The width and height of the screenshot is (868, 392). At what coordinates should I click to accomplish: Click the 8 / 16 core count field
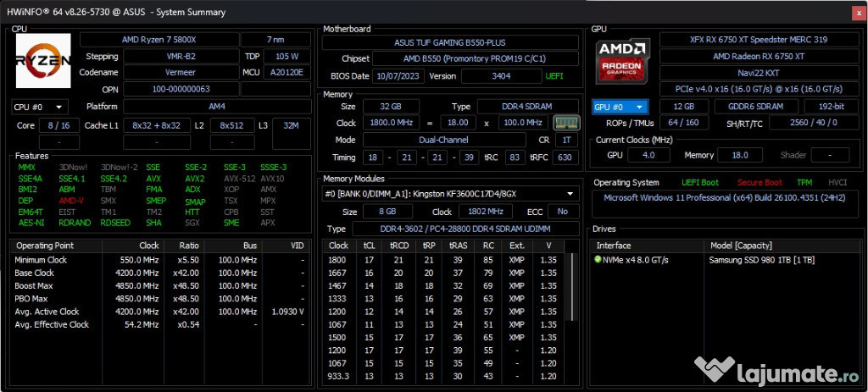pos(58,125)
